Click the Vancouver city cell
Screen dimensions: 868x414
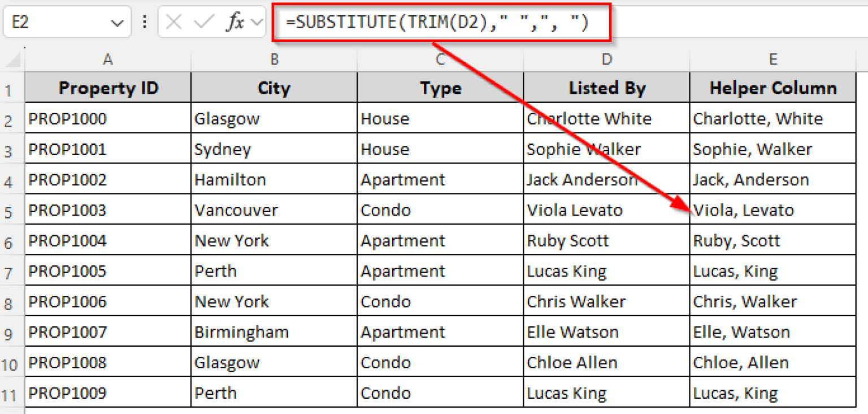[x=274, y=210]
